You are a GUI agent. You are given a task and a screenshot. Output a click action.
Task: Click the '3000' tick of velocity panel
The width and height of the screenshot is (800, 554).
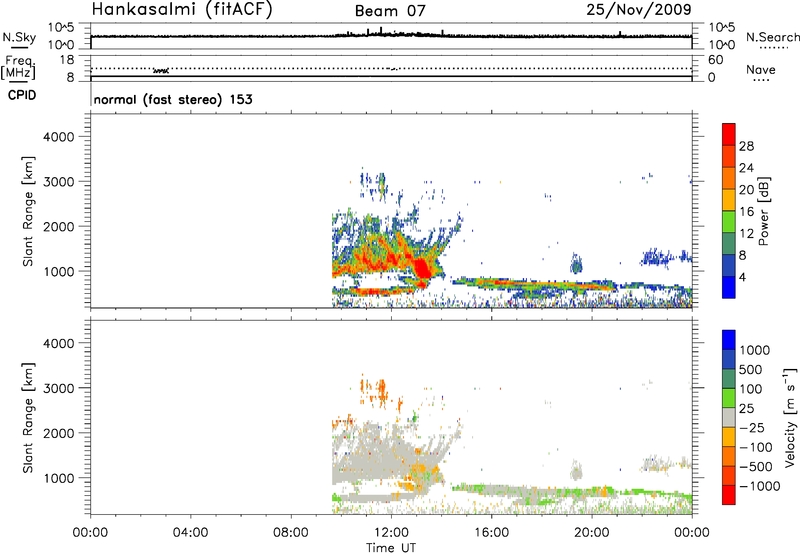point(58,388)
